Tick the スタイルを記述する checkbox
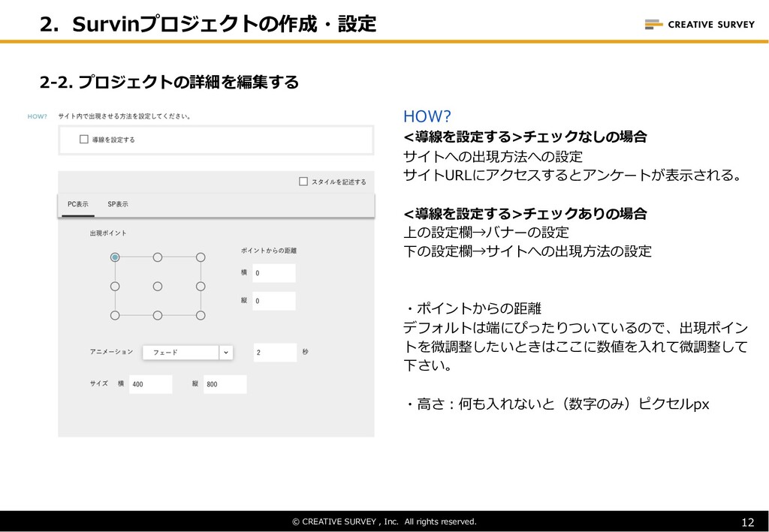 tap(303, 182)
